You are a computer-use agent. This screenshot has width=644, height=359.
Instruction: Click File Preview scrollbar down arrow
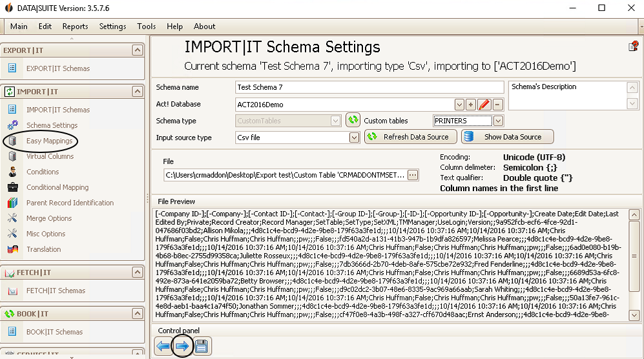tap(634, 316)
